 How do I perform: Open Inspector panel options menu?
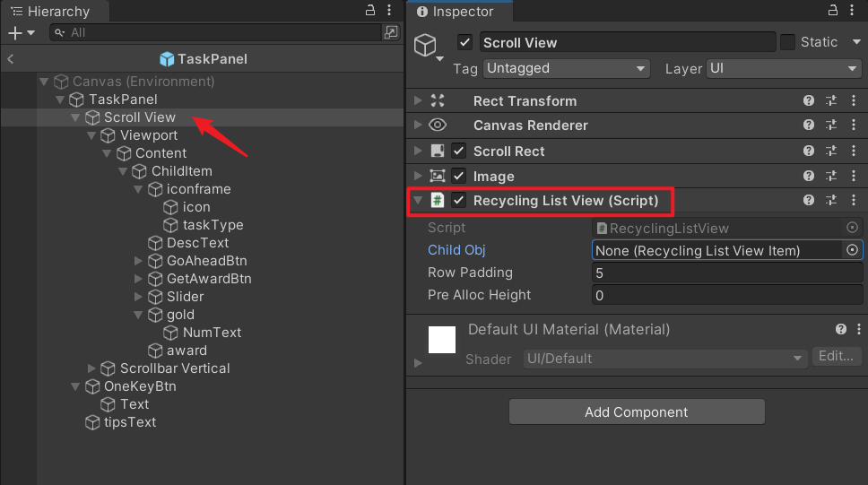pyautogui.click(x=852, y=10)
